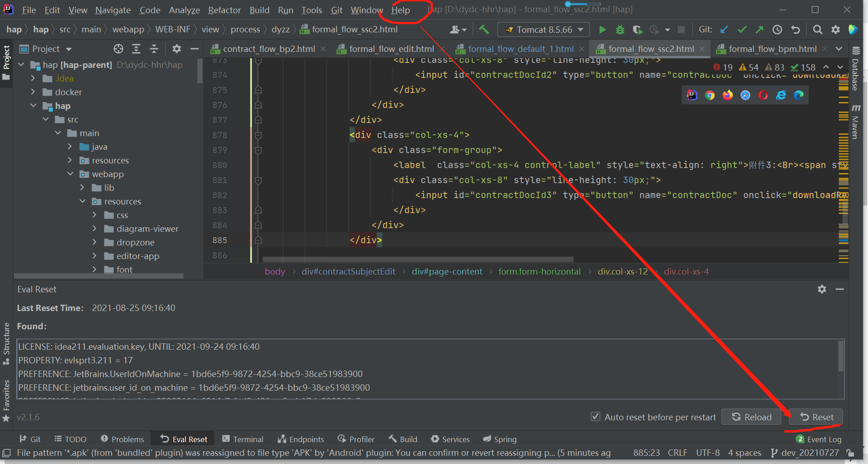Preview page in Firefox browser icon
Viewport: 868px width, 464px height.
(x=728, y=95)
